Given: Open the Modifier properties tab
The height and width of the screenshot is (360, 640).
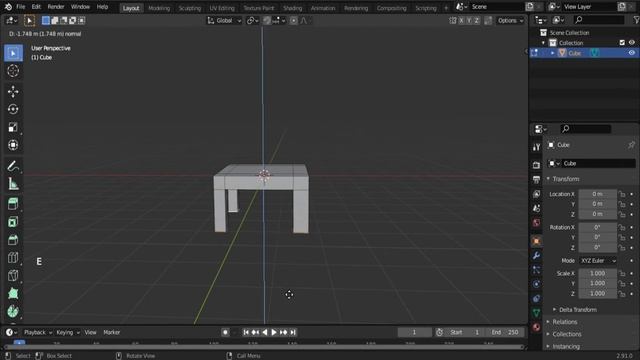Looking at the screenshot, I should coord(536,256).
